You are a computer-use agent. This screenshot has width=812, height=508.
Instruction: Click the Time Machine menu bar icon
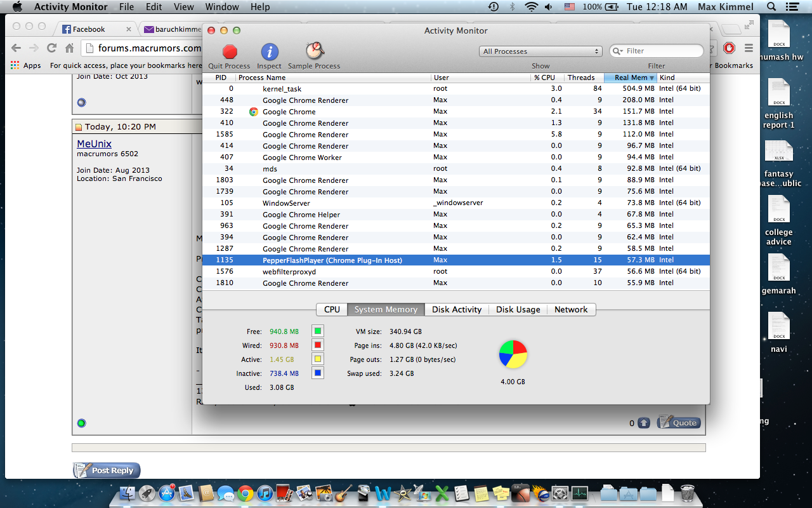pos(494,7)
